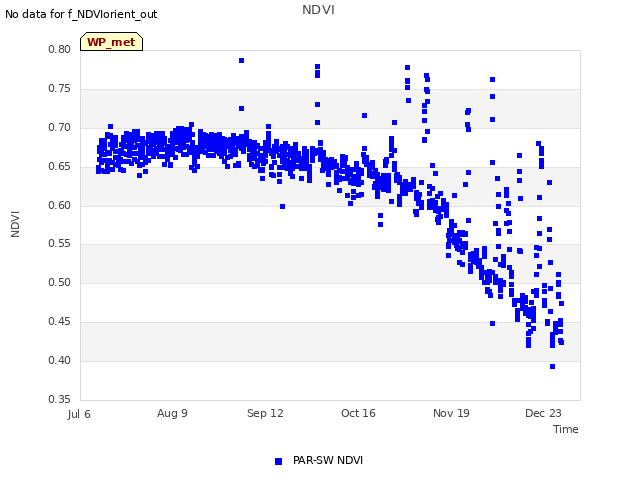Click the 0.40 y-axis tick label
The width and height of the screenshot is (640, 480).
60,360
